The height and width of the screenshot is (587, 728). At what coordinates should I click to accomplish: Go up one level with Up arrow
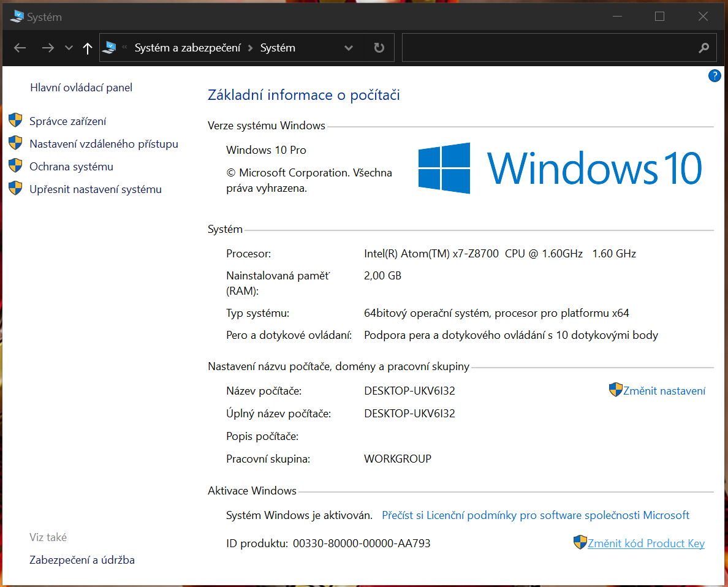87,48
